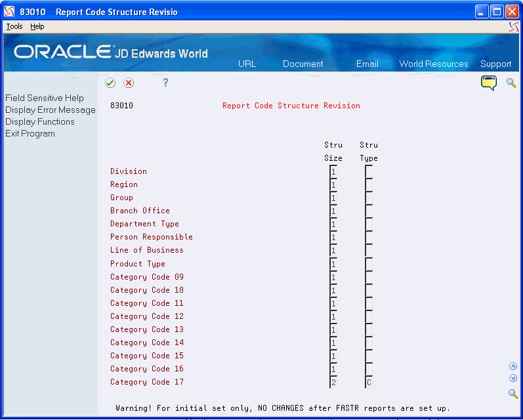
Task: Click Category Code 13 Stru Type field
Action: (369, 329)
